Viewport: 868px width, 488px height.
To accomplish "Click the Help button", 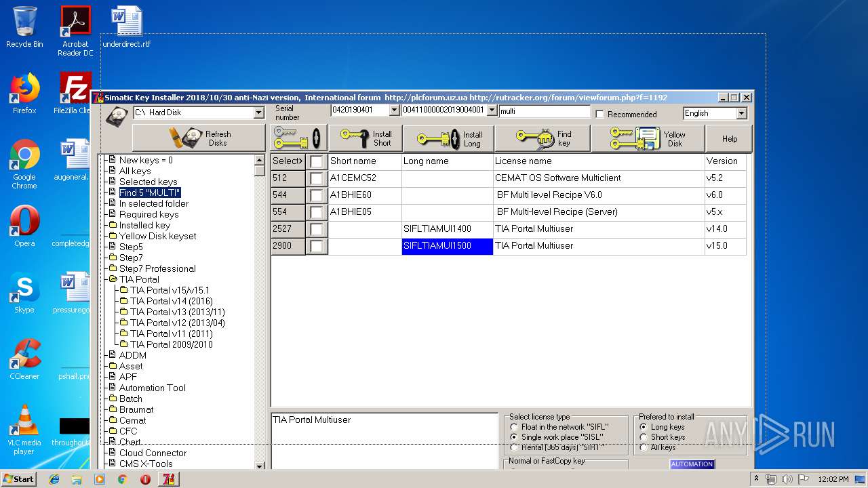I will 729,139.
